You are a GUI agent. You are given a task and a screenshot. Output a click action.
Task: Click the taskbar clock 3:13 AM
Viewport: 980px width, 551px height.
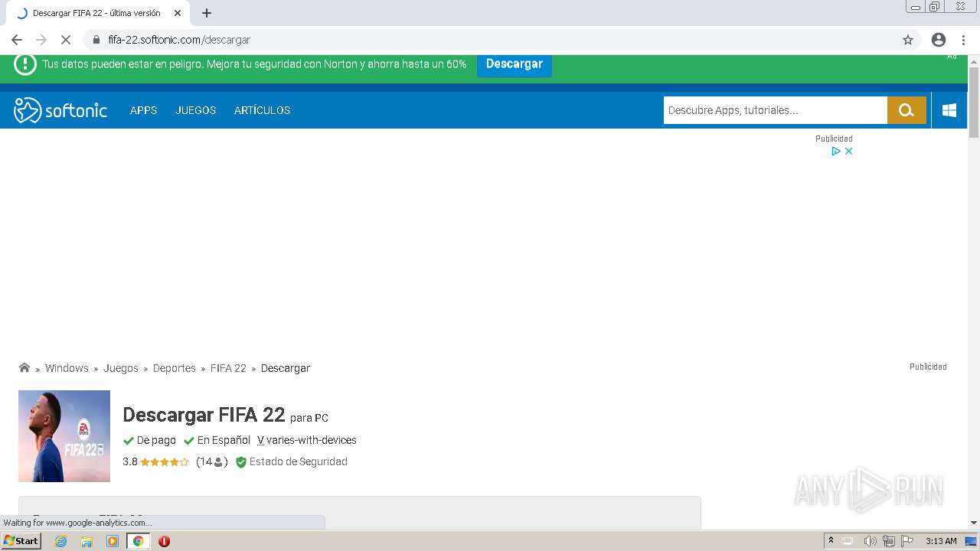[941, 541]
